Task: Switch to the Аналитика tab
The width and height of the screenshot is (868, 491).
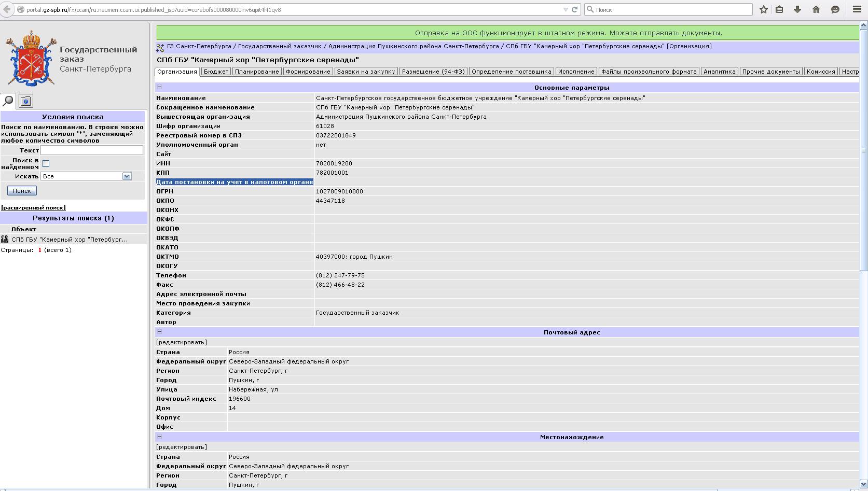Action: pyautogui.click(x=720, y=72)
